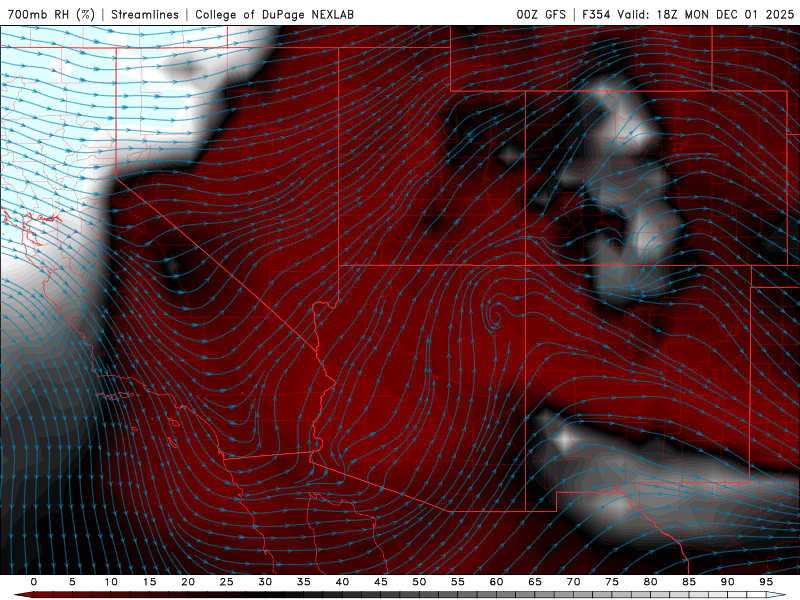
Task: Click the '10' colorbar scale label
Action: [111, 582]
